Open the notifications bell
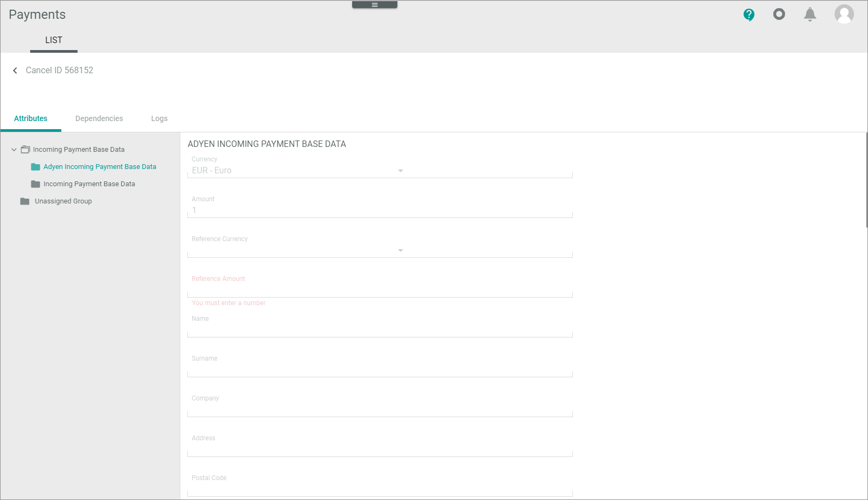The image size is (868, 500). pos(809,15)
